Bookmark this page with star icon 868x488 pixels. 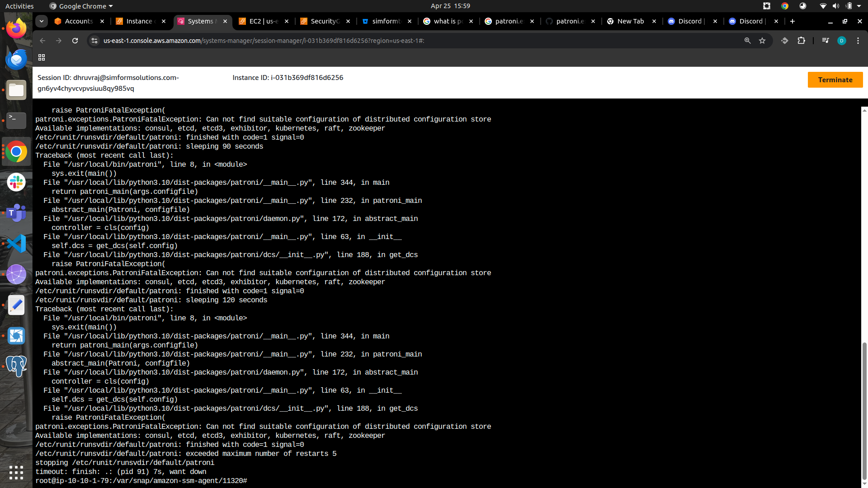pos(762,41)
